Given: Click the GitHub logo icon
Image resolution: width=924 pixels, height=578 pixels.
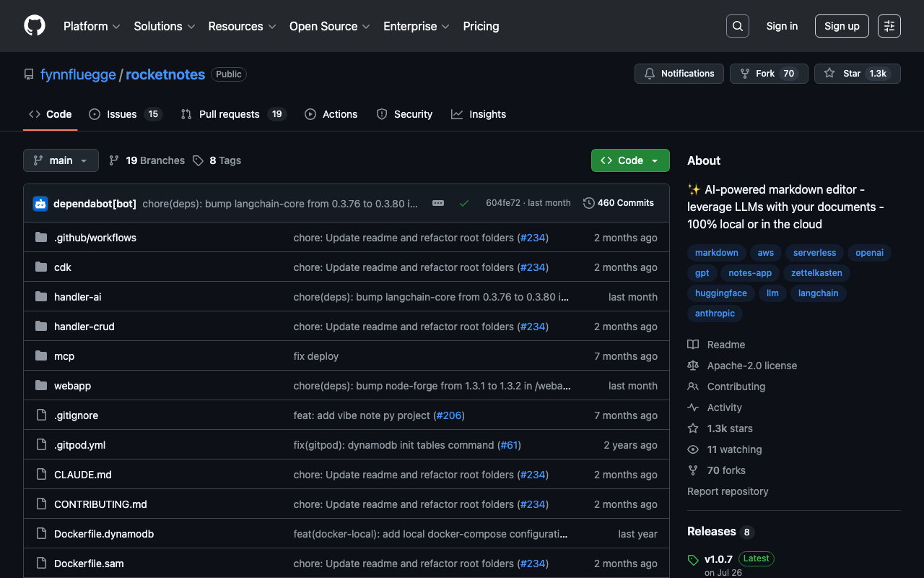Looking at the screenshot, I should coord(35,26).
